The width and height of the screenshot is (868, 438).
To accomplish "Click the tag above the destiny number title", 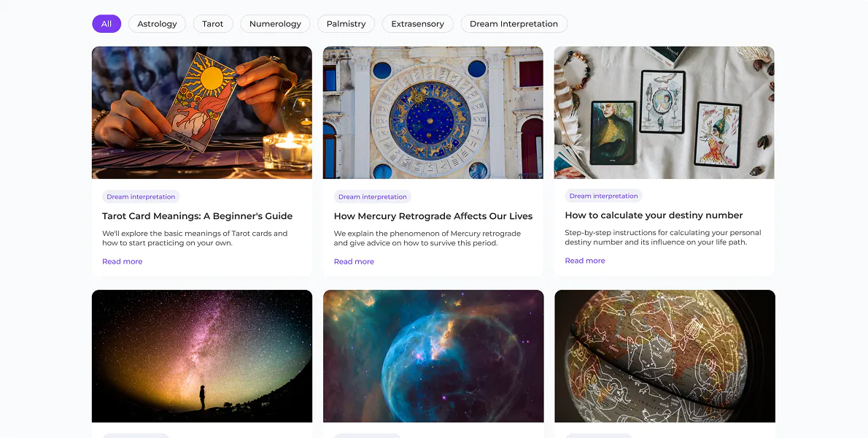I will click(603, 196).
